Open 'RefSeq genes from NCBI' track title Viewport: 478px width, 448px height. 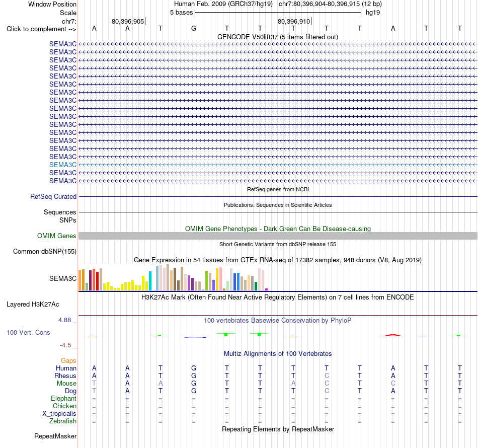278,189
